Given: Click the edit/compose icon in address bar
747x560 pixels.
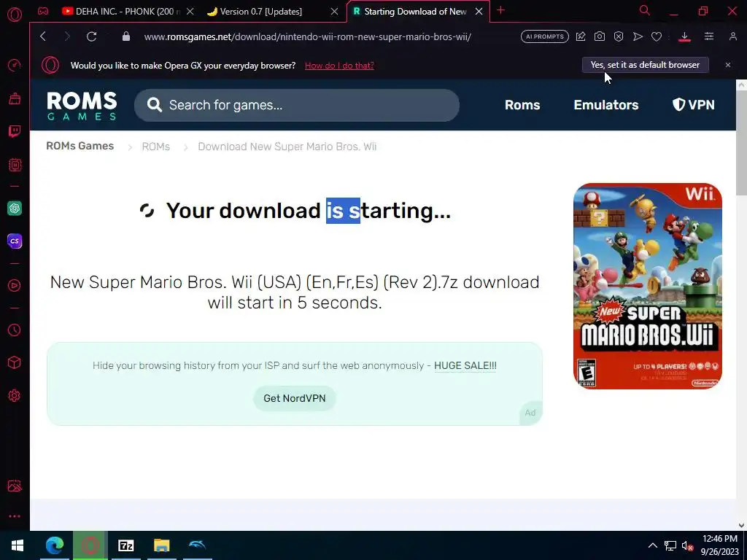Looking at the screenshot, I should pos(580,36).
